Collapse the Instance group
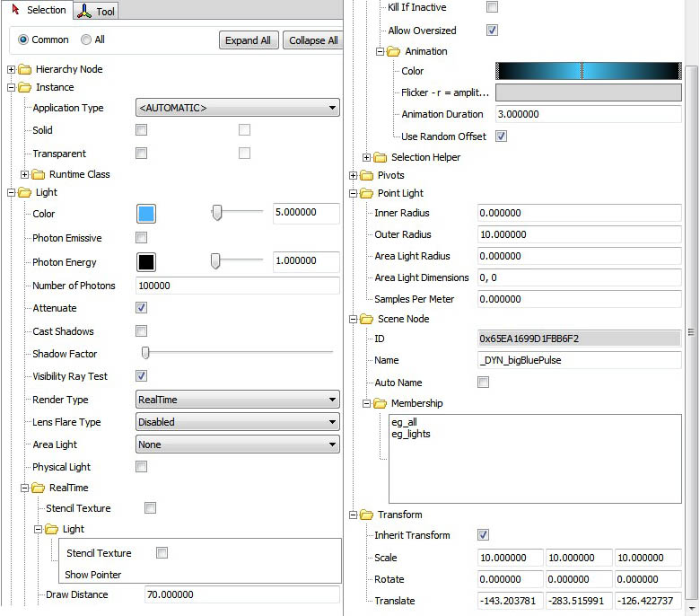The width and height of the screenshot is (700, 616). point(12,88)
